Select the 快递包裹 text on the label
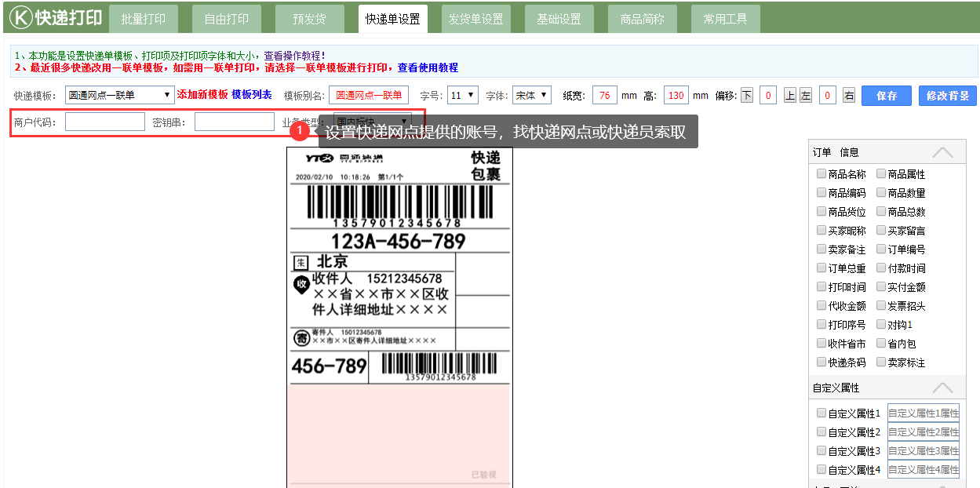980x488 pixels. 485,166
